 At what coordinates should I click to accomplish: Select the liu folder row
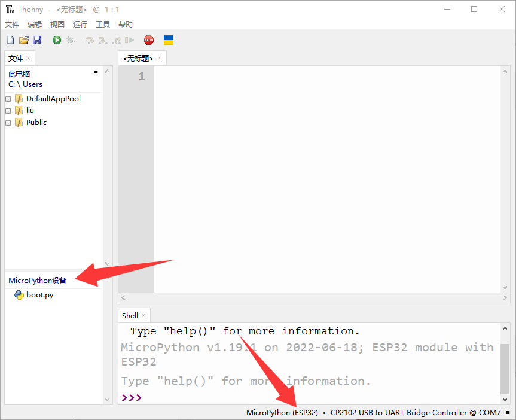tap(54, 110)
